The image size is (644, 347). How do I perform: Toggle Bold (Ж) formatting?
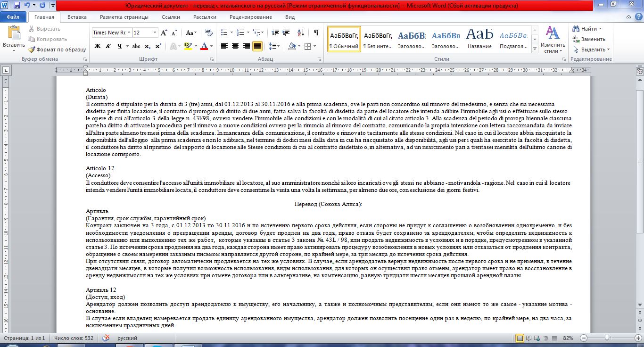pyautogui.click(x=98, y=46)
